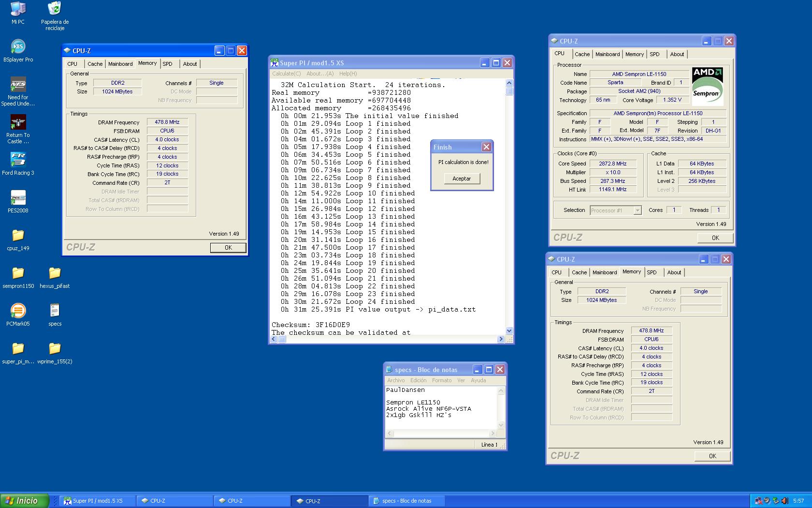Click Super PI horizontal scrollbar right arrow

pyautogui.click(x=501, y=339)
